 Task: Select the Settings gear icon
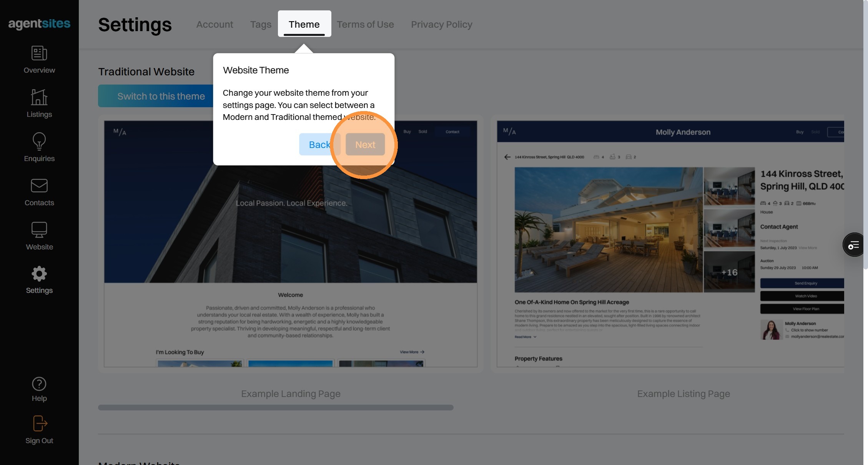coord(39,274)
